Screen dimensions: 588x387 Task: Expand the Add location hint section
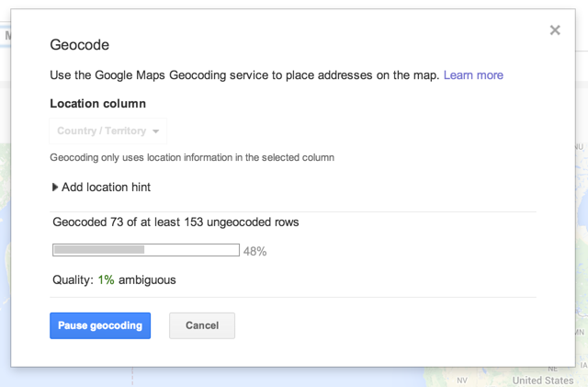(x=101, y=187)
